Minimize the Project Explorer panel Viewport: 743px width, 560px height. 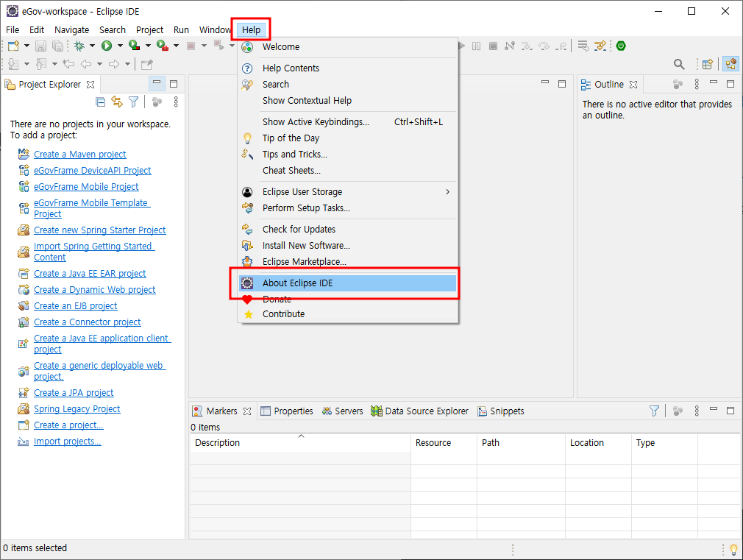(157, 83)
